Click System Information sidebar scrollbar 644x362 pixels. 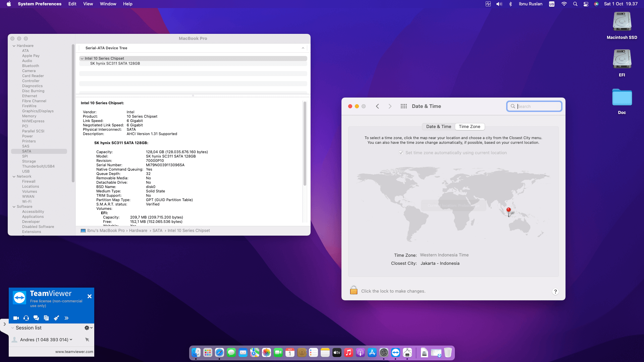click(x=73, y=113)
